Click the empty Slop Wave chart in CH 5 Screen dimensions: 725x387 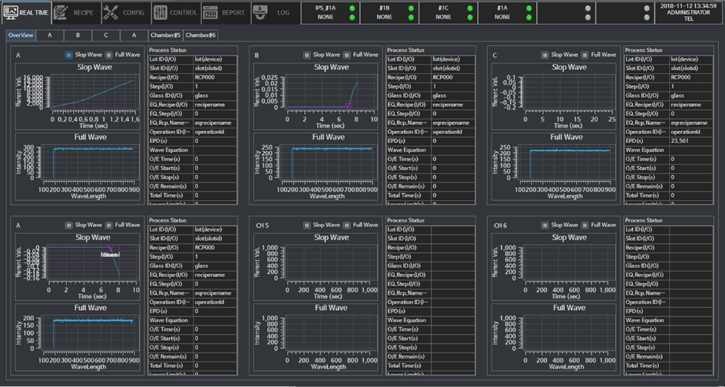(x=316, y=267)
